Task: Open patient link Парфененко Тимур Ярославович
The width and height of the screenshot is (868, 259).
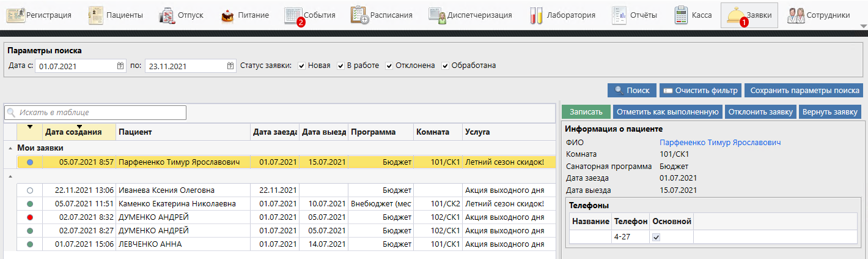Action: (x=720, y=143)
